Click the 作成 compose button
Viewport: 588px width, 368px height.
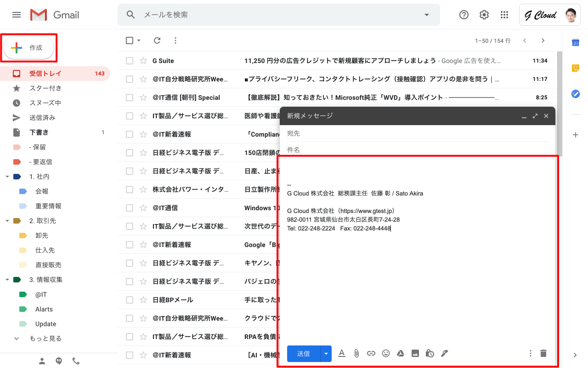click(29, 48)
